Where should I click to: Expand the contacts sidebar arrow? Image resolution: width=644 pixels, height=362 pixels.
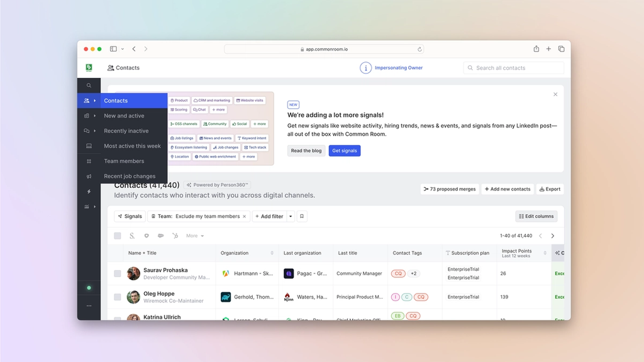click(x=94, y=101)
